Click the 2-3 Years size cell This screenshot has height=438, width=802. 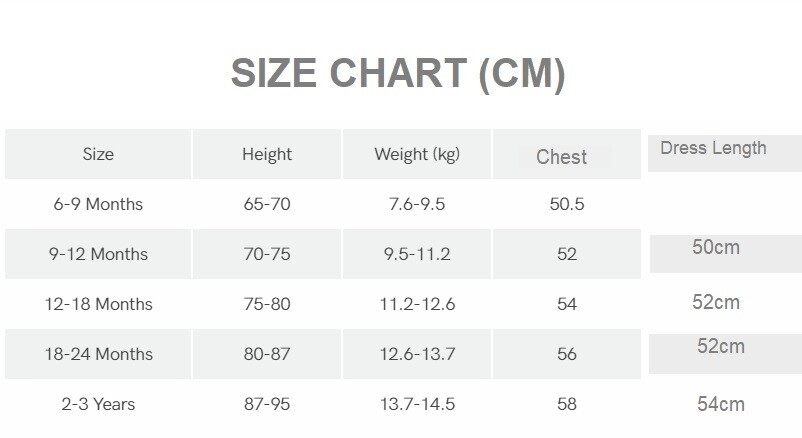point(98,404)
